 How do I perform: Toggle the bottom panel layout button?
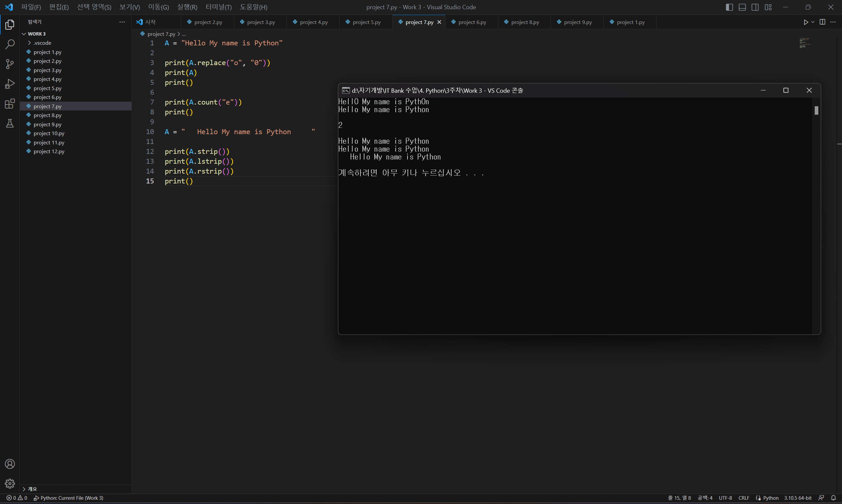[742, 7]
